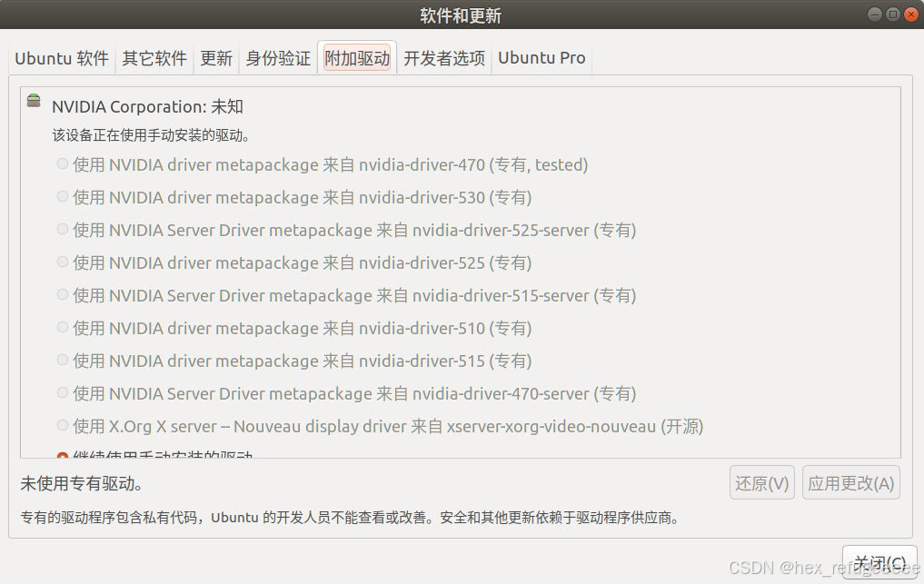Open the 更新 tab
Viewport: 924px width, 584px height.
point(216,58)
